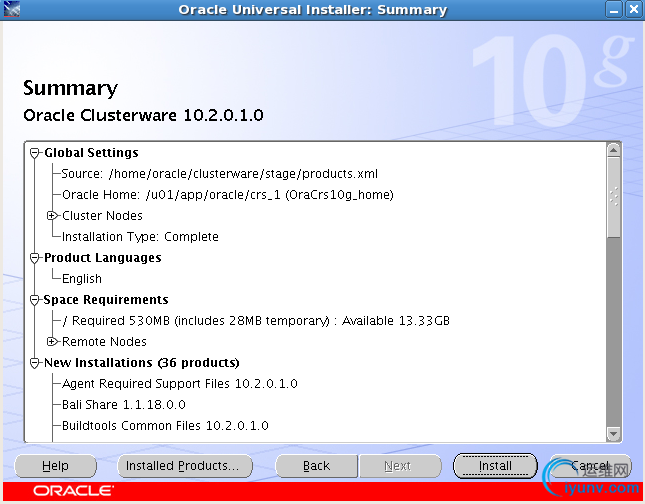The image size is (645, 504).
Task: Click the disabled Next button
Action: (400, 466)
